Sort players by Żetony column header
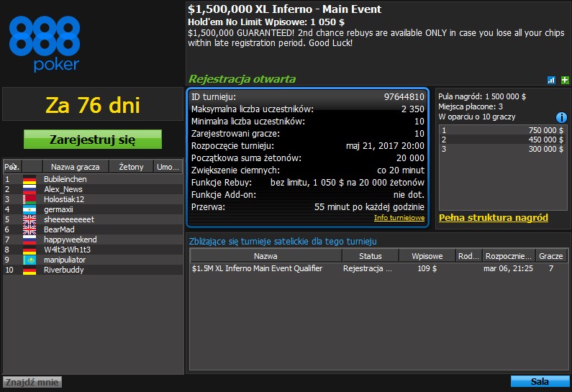This screenshot has height=392, width=572. pos(131,167)
